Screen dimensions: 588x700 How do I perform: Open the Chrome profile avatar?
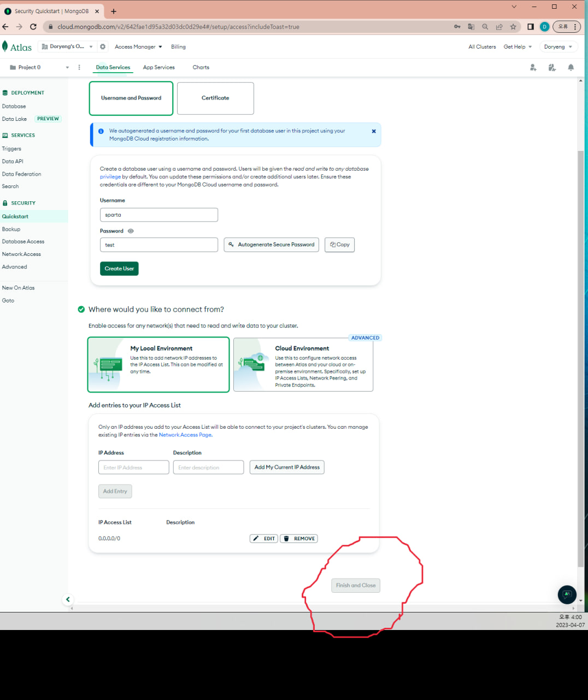pyautogui.click(x=544, y=26)
